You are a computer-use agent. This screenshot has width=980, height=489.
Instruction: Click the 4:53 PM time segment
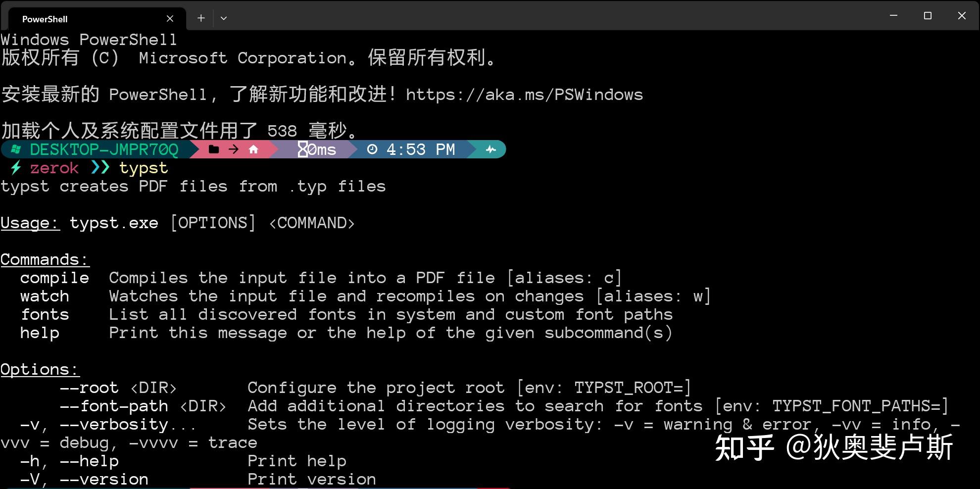(x=422, y=149)
